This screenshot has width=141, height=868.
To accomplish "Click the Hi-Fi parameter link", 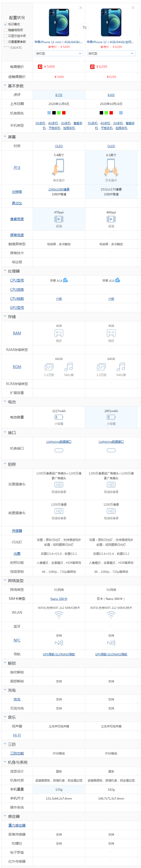I will click(x=17, y=735).
